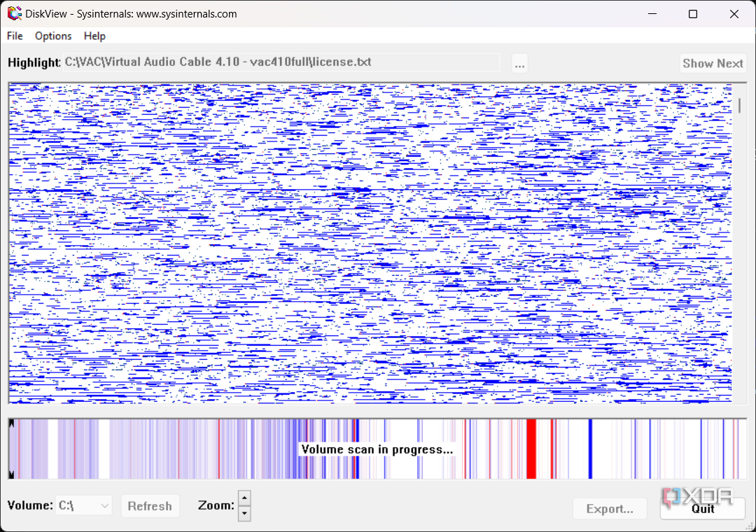Image resolution: width=756 pixels, height=532 pixels.
Task: Minimize the DiskView window
Action: [x=652, y=13]
